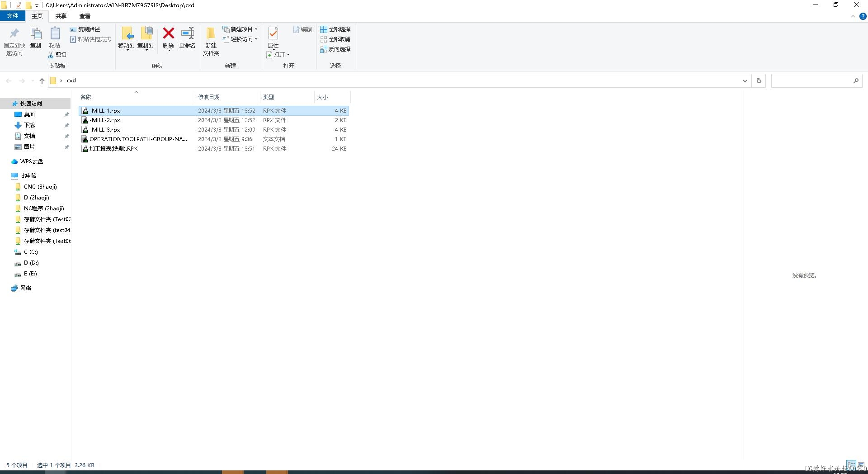Select file -MILL-3.rpx
Image resolution: width=868 pixels, height=474 pixels.
tap(214, 130)
